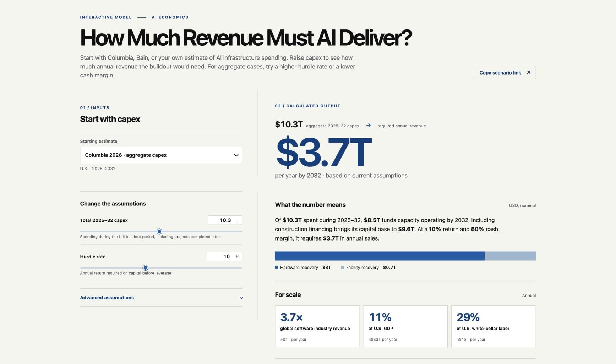This screenshot has height=364, width=616.
Task: Click the Hardware recovery bar segment
Action: (x=380, y=256)
